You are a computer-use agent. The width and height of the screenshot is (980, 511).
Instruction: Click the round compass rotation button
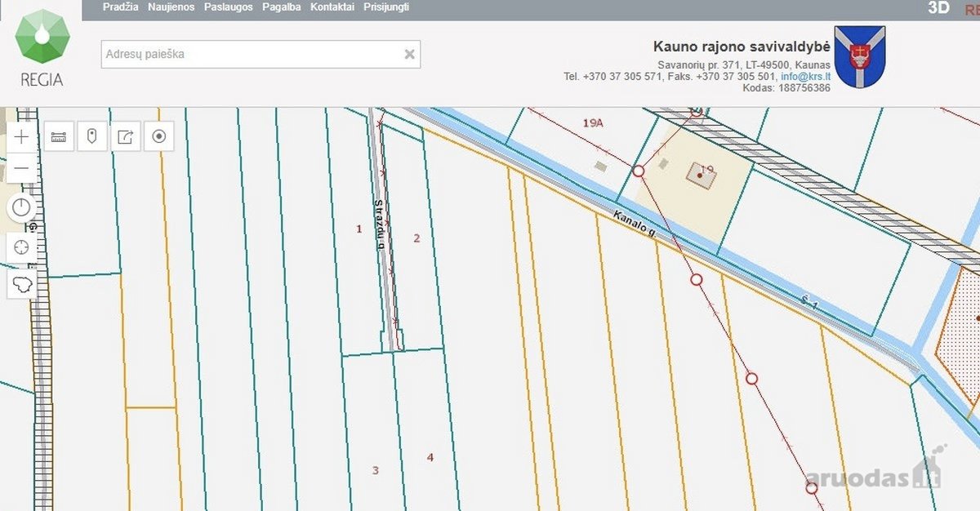pos(21,208)
